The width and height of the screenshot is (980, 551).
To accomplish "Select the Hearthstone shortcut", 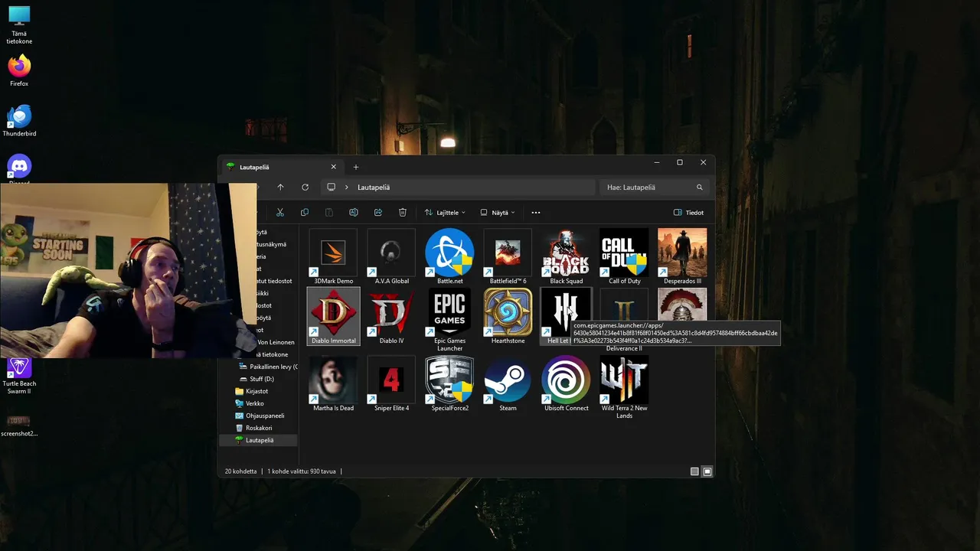I will [508, 316].
